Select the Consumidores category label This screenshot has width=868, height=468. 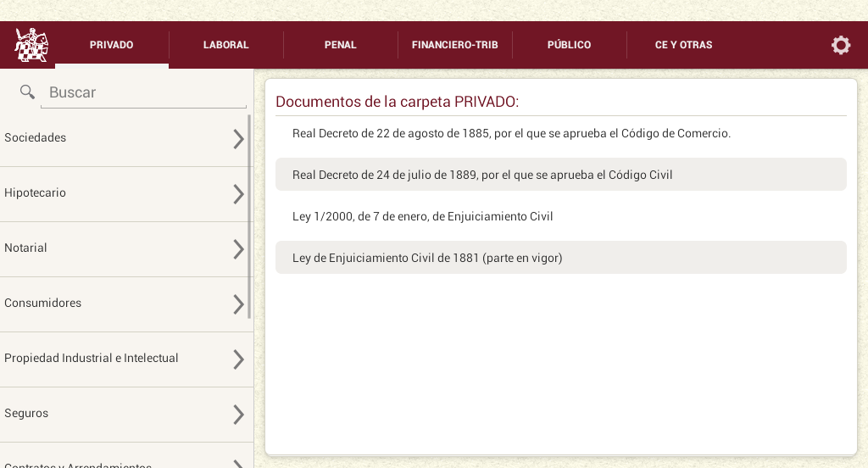click(42, 303)
